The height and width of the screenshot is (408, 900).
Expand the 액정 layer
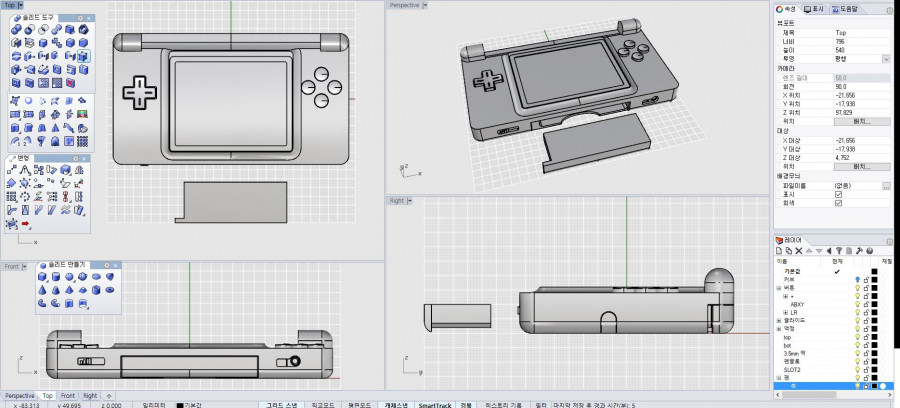point(779,328)
